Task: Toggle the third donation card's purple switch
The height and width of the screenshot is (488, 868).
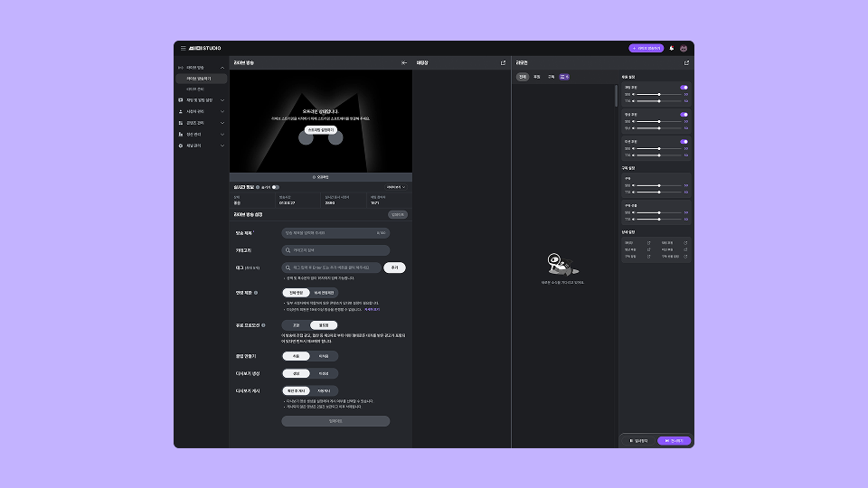Action: [684, 142]
